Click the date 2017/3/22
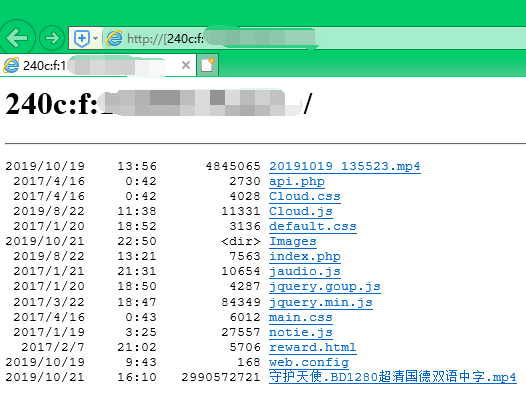The width and height of the screenshot is (526, 394). (x=49, y=302)
